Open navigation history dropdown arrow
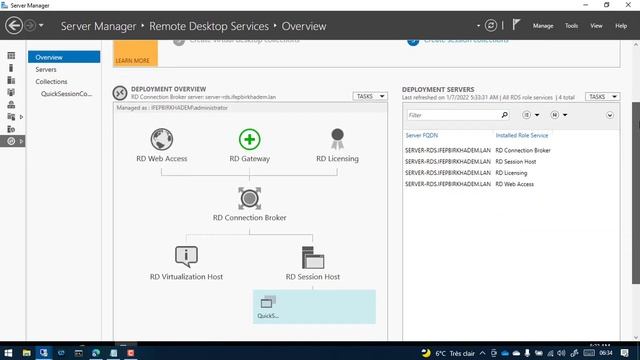Viewport: 640px width, 360px height. [x=41, y=26]
